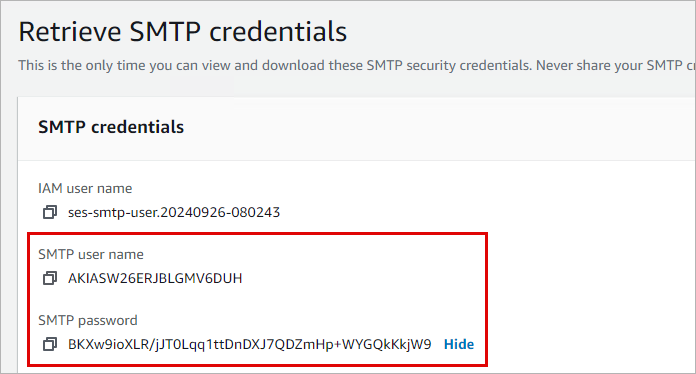696x374 pixels.
Task: Click the ses-smtp-user prefix of IAM name
Action: pos(112,213)
